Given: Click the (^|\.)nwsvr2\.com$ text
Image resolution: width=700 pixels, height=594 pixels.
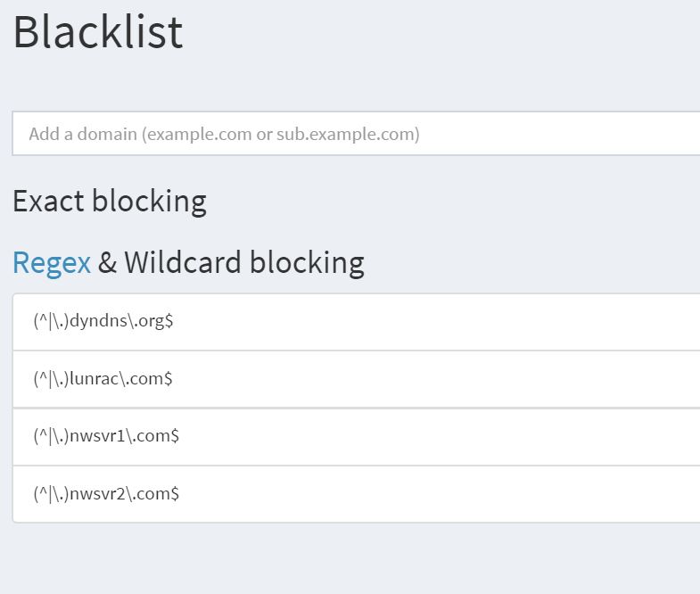Looking at the screenshot, I should (106, 493).
